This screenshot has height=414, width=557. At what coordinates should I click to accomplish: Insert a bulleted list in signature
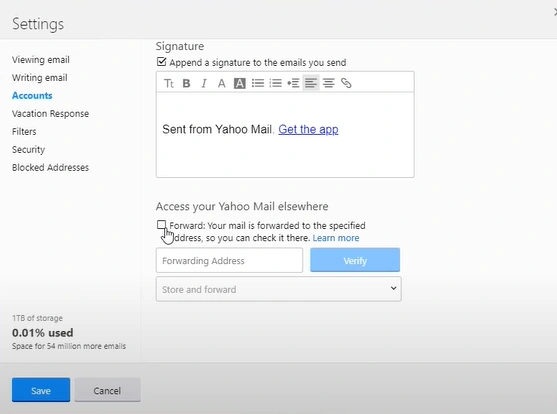258,84
